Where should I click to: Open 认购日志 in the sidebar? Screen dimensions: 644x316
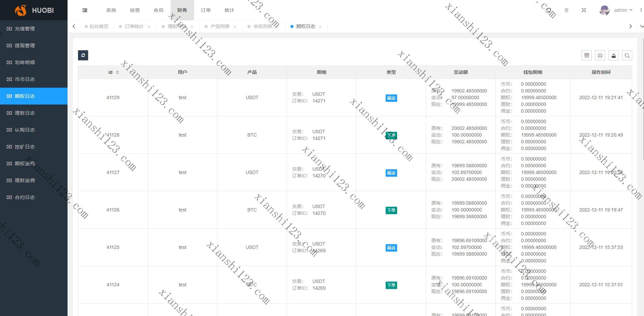pyautogui.click(x=34, y=130)
